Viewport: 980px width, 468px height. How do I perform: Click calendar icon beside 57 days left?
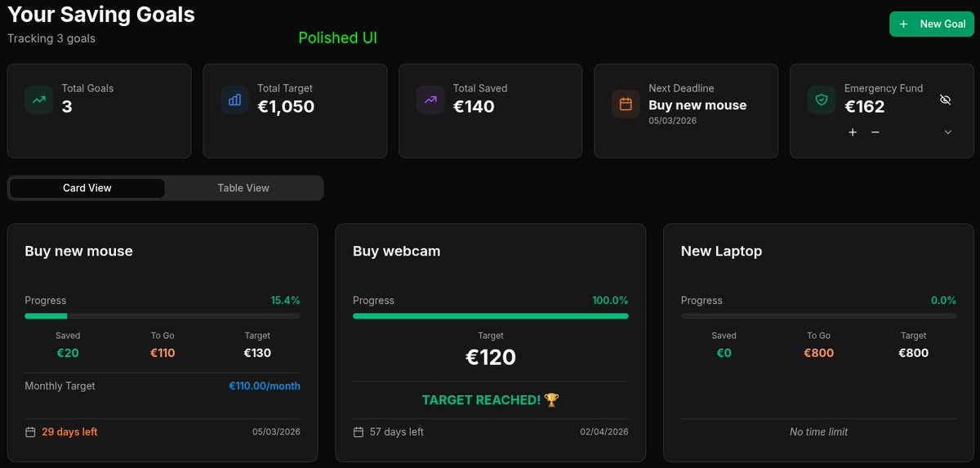point(359,431)
